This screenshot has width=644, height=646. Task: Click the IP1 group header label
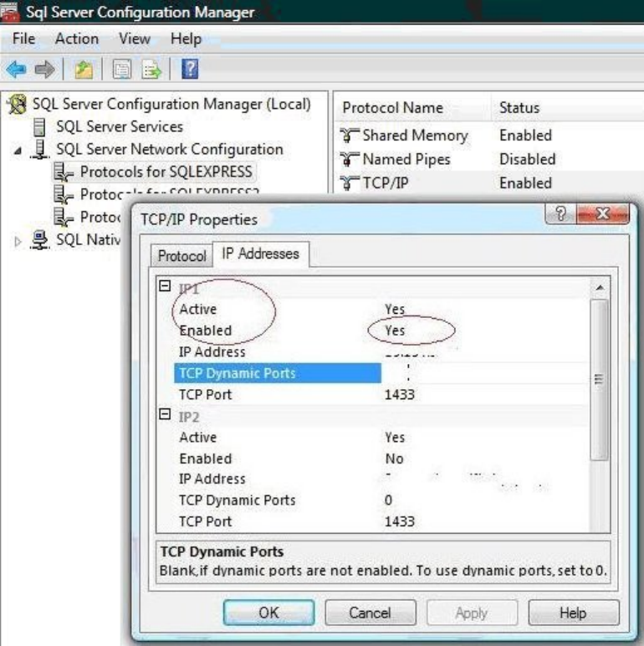189,290
